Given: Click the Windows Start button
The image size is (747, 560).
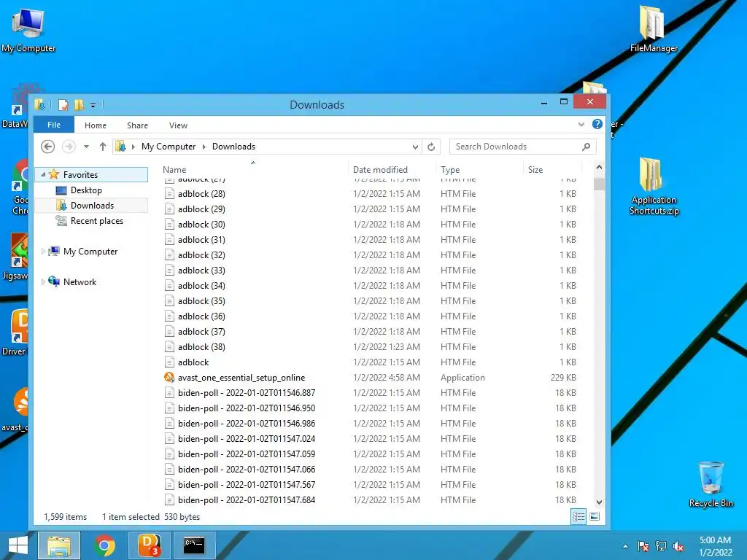Looking at the screenshot, I should click(x=18, y=545).
